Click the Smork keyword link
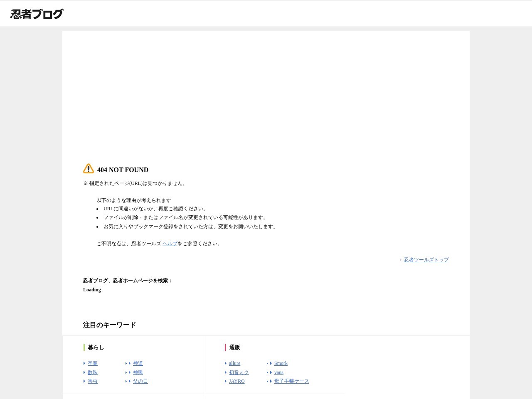Screen dimensions: 532x399 (281, 363)
